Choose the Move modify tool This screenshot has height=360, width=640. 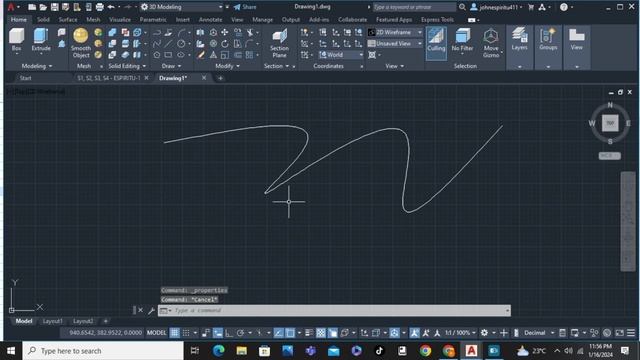(224, 32)
